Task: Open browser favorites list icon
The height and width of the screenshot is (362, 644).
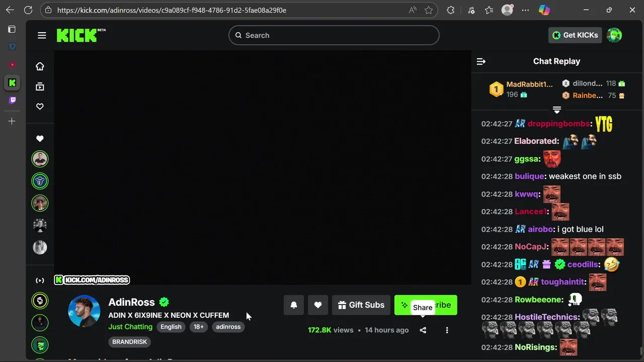Action: tap(489, 10)
